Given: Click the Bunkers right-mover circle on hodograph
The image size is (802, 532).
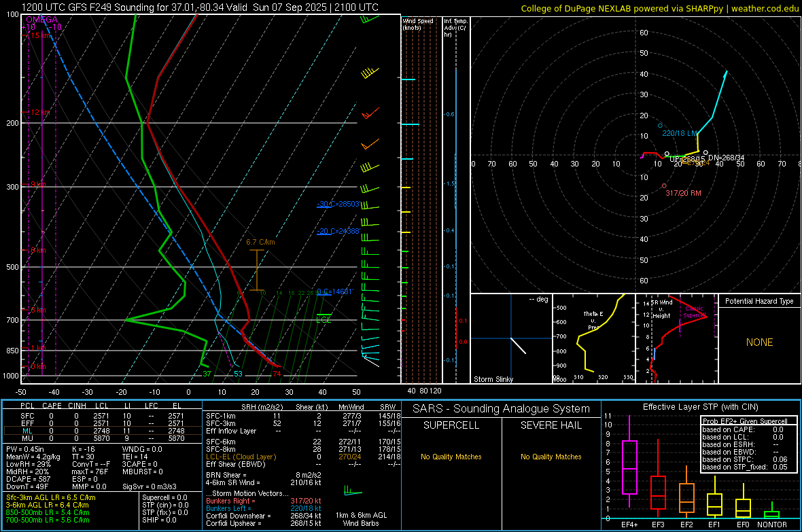Looking at the screenshot, I should tap(664, 185).
